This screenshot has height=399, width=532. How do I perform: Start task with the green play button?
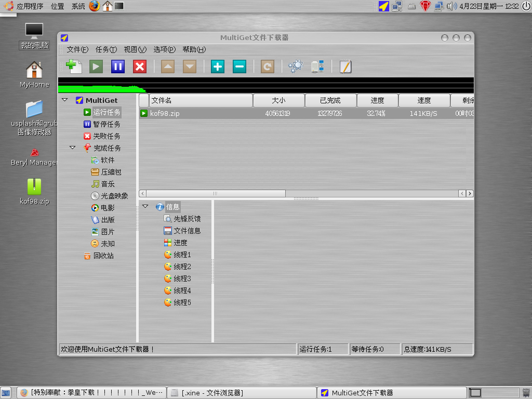click(x=96, y=66)
